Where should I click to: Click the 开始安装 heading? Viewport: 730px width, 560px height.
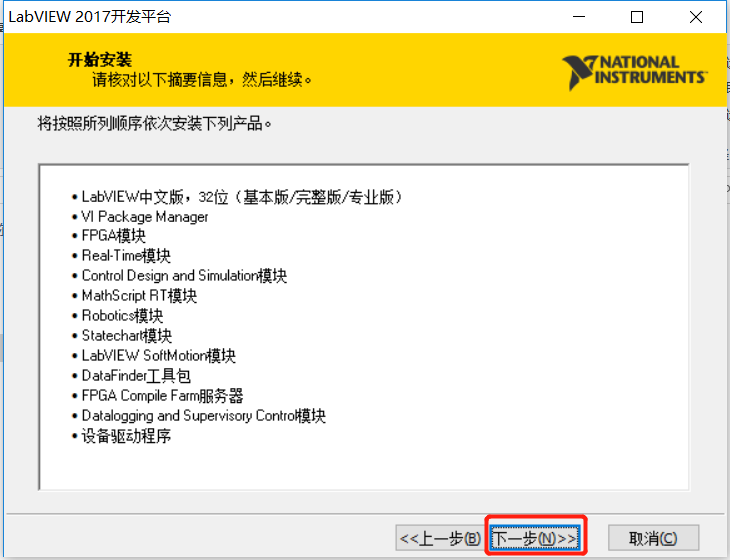100,60
